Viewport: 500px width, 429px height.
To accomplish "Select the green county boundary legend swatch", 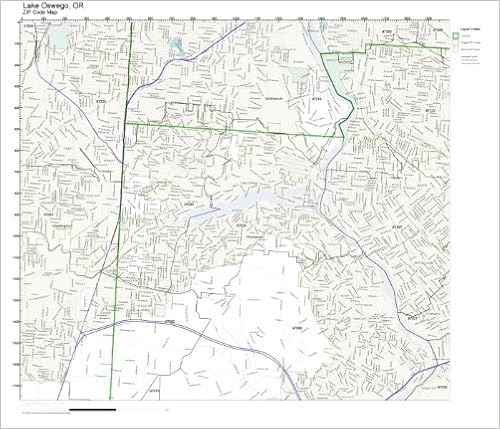I will pos(456,35).
